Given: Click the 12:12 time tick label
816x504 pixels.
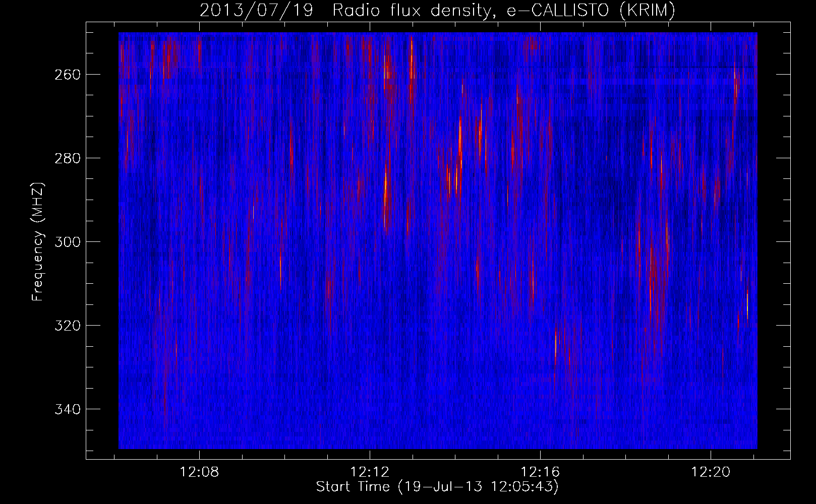Looking at the screenshot, I should click(370, 472).
